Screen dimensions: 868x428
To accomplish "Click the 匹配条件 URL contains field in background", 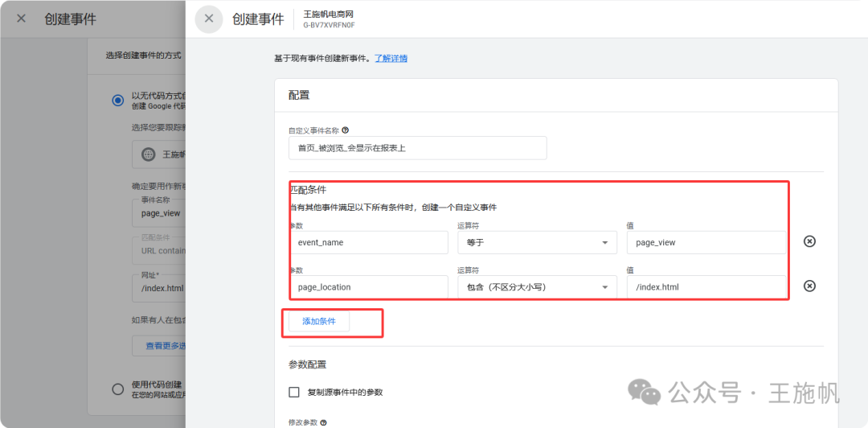I will [x=159, y=249].
